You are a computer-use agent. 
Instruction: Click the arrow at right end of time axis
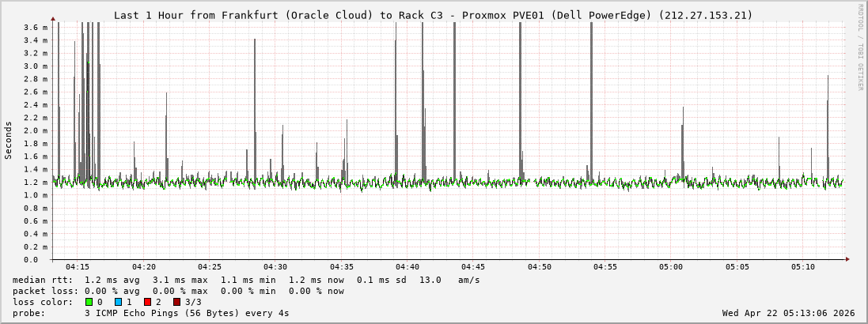[847, 259]
